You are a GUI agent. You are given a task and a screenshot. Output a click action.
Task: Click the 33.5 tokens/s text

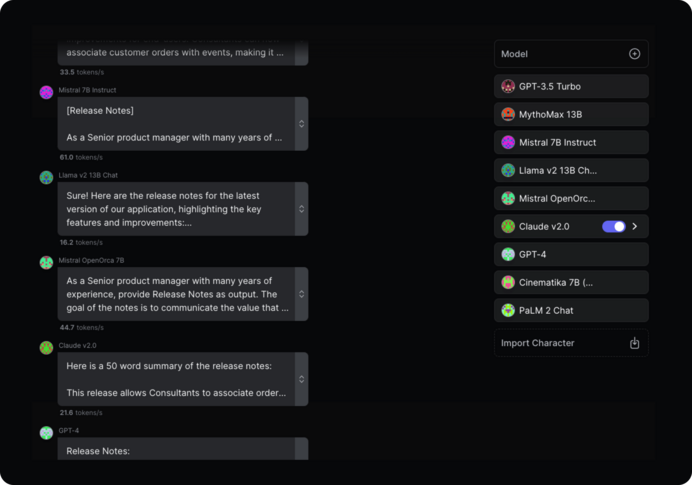click(82, 72)
